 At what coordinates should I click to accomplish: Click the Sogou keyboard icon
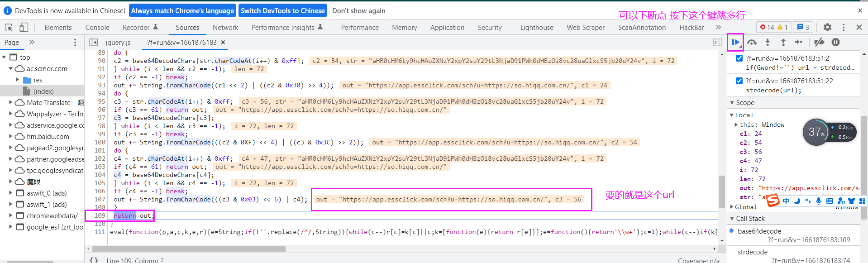pyautogui.click(x=830, y=201)
